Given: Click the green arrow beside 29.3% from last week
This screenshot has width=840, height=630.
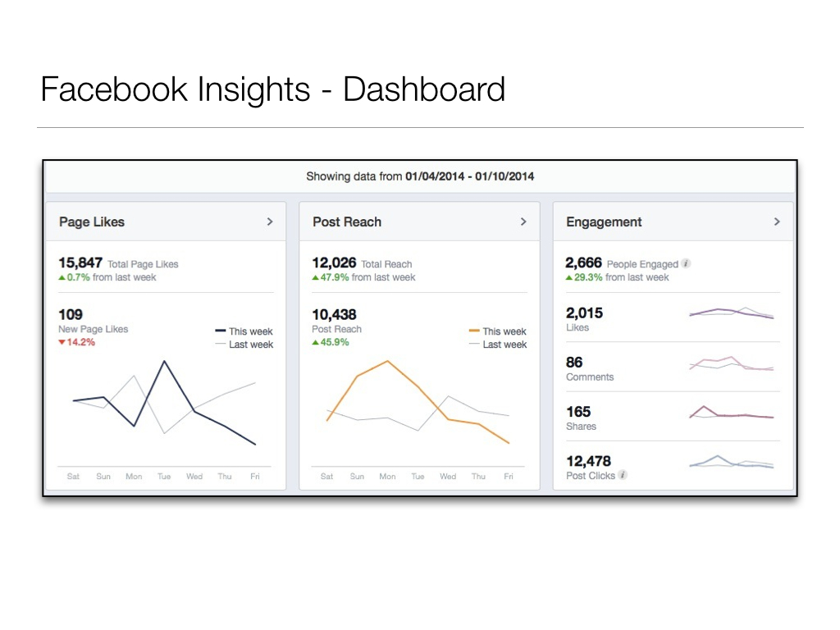Looking at the screenshot, I should [x=569, y=277].
